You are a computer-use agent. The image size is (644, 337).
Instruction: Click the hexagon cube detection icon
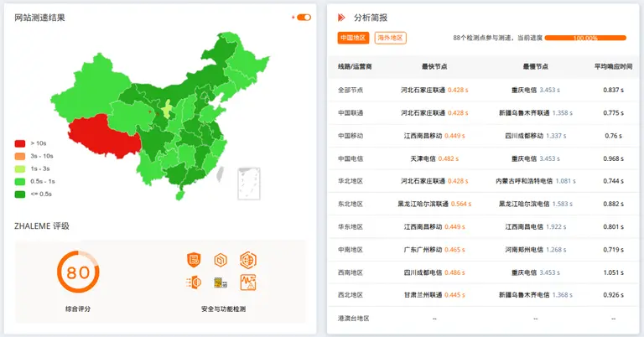(x=221, y=260)
